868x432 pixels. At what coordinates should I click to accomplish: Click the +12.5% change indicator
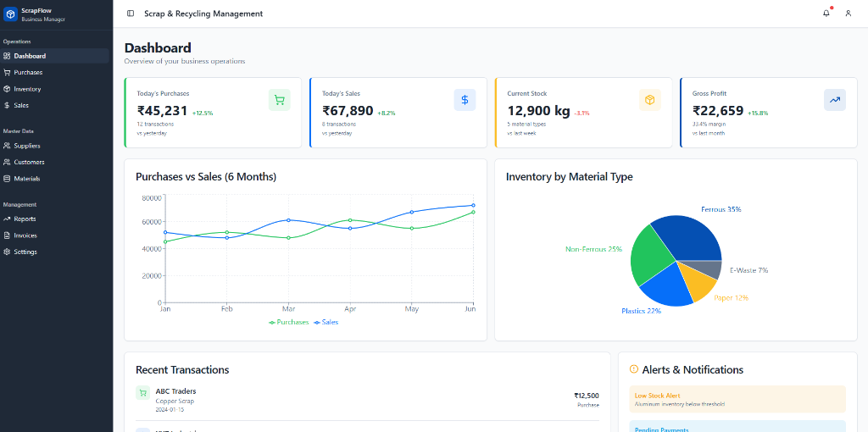coord(203,114)
